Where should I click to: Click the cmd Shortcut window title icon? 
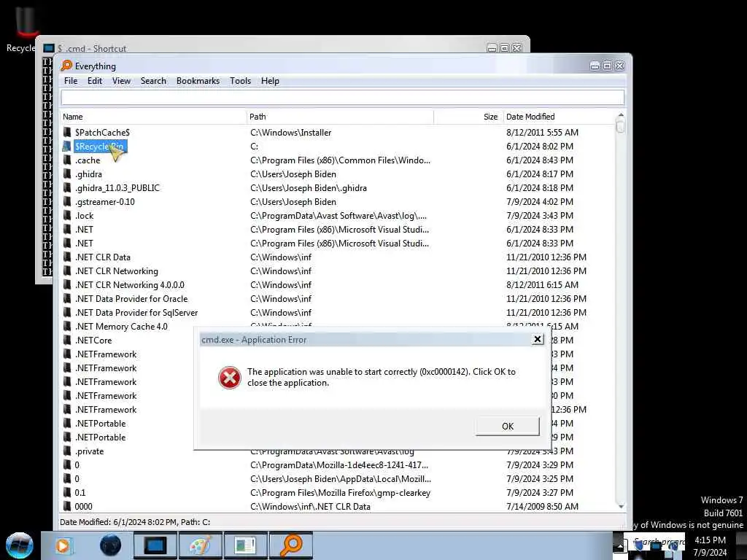49,48
